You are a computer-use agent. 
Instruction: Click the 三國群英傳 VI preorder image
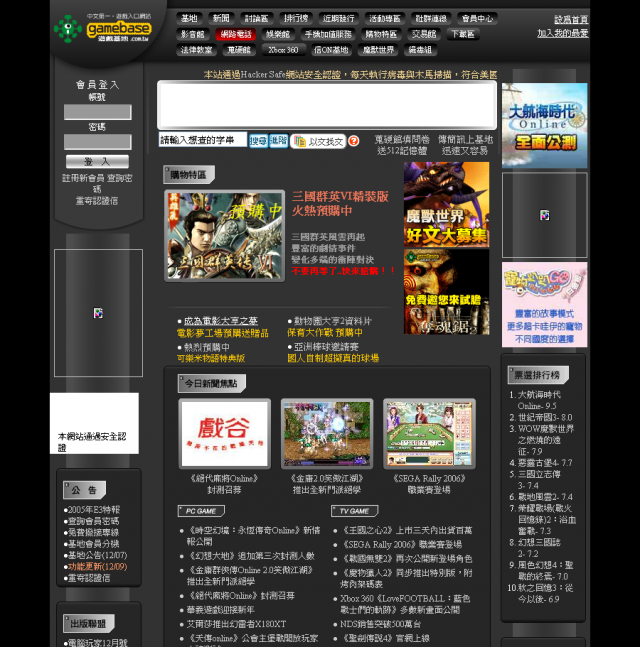pos(225,236)
